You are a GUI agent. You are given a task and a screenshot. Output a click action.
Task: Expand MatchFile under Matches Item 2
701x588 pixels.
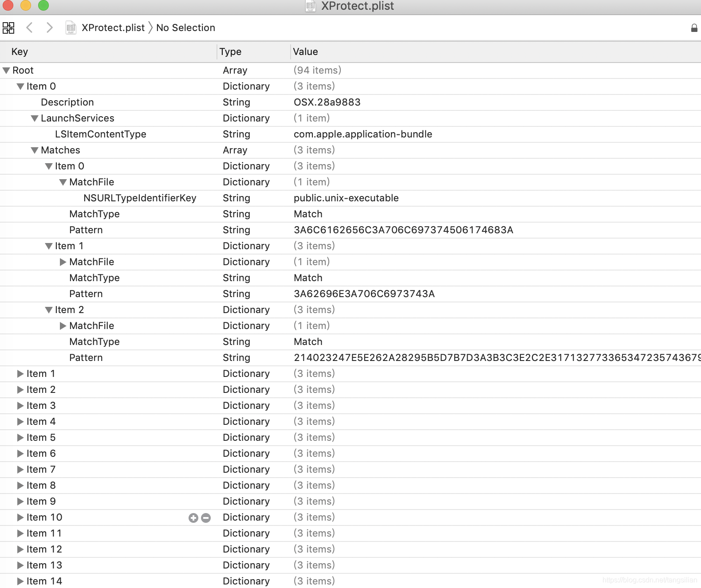(x=63, y=326)
